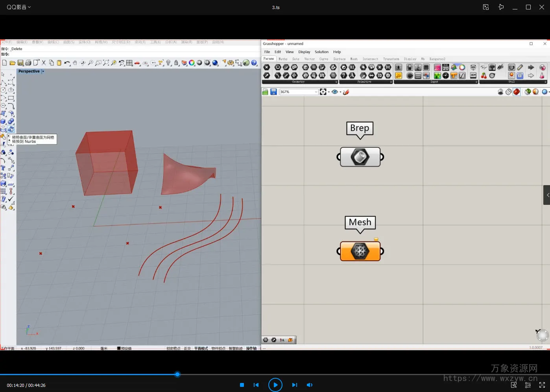Click the Grasshopper save file icon
This screenshot has width=550, height=392.
[x=273, y=92]
